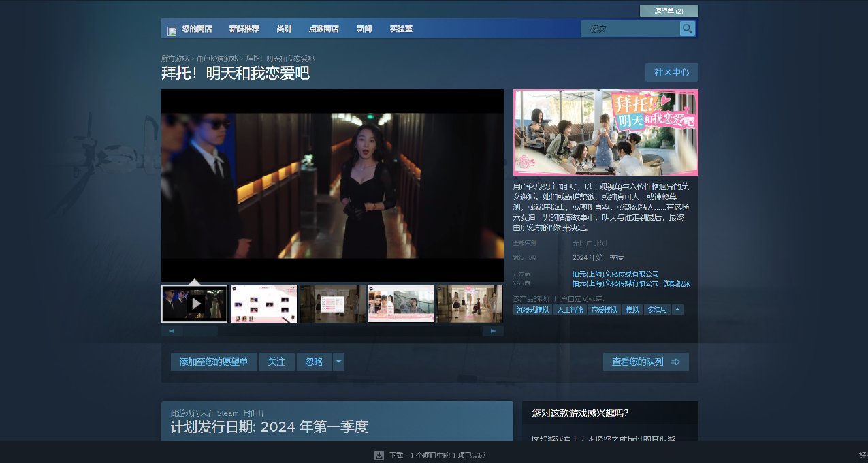The width and height of the screenshot is (868, 463).
Task: Click the 关注 button
Action: 276,362
